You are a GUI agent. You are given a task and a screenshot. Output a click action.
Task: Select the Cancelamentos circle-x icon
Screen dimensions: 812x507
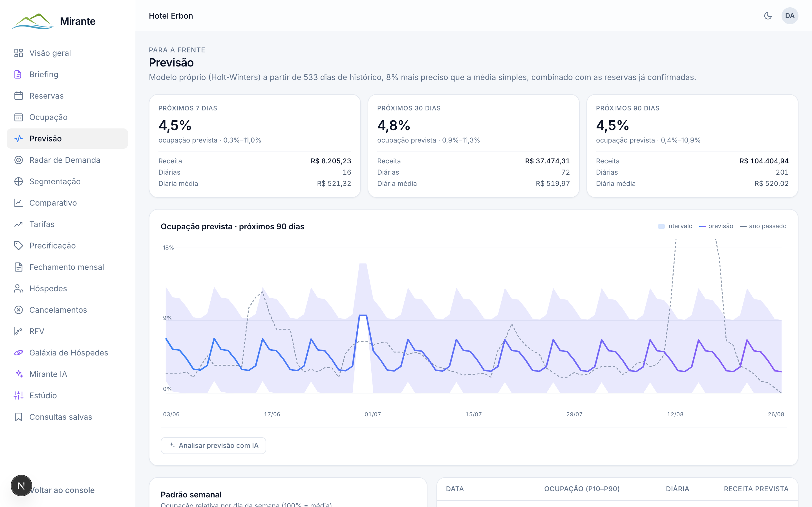(18, 310)
